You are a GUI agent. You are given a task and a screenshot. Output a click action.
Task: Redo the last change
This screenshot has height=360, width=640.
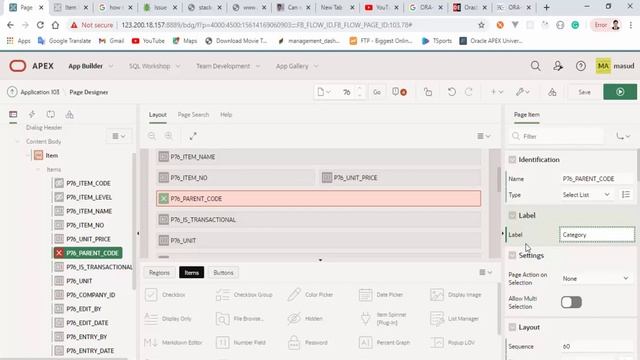(x=469, y=92)
